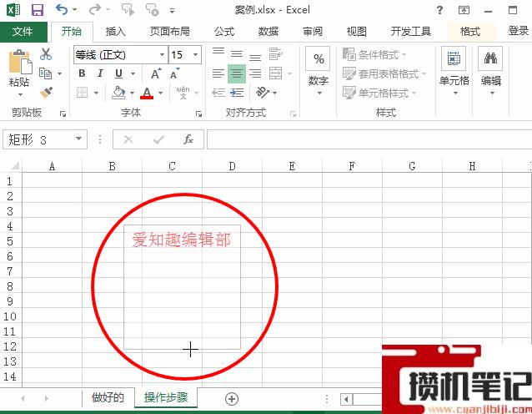The height and width of the screenshot is (414, 532).
Task: Toggle Underline formatting
Action: [x=118, y=73]
